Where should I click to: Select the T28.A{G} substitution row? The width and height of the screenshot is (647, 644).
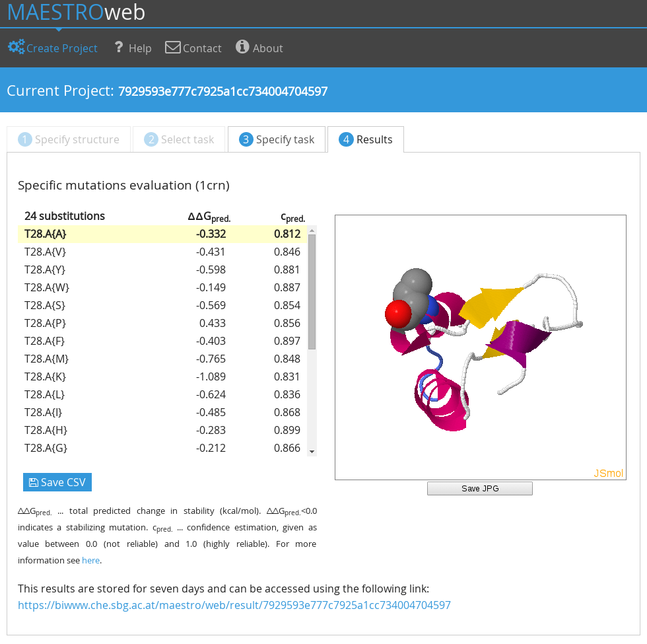coord(162,448)
